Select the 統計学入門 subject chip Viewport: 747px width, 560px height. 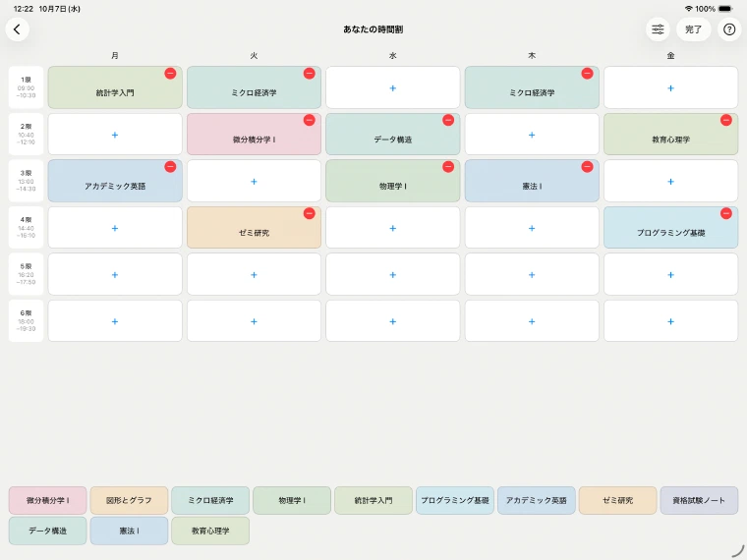[x=373, y=500]
